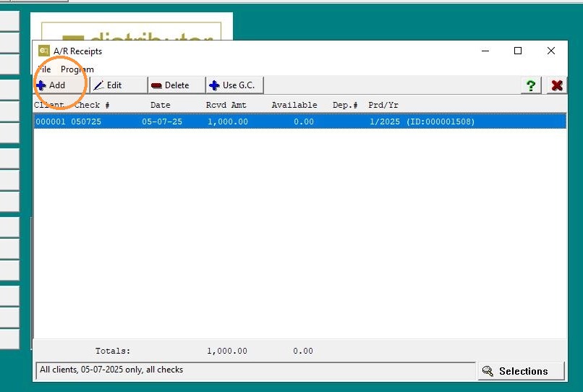Viewport: 583px width, 392px height.
Task: Click the ID:000001508 text in row
Action: tap(441, 122)
